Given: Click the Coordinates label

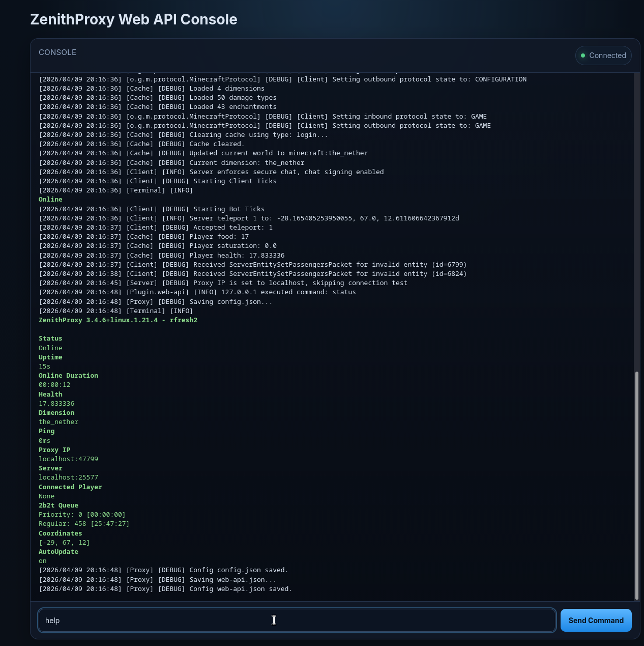Looking at the screenshot, I should click(x=60, y=533).
